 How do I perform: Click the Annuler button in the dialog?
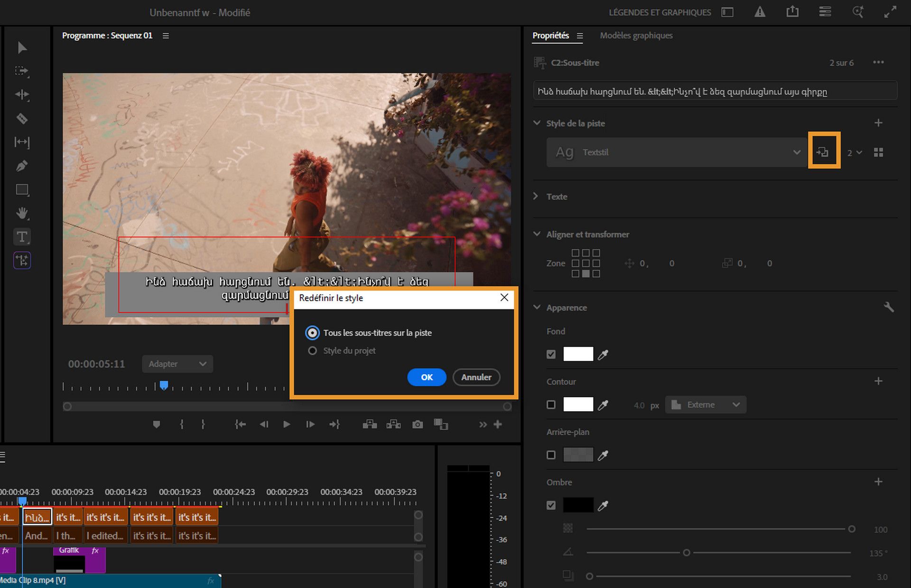pos(476,377)
